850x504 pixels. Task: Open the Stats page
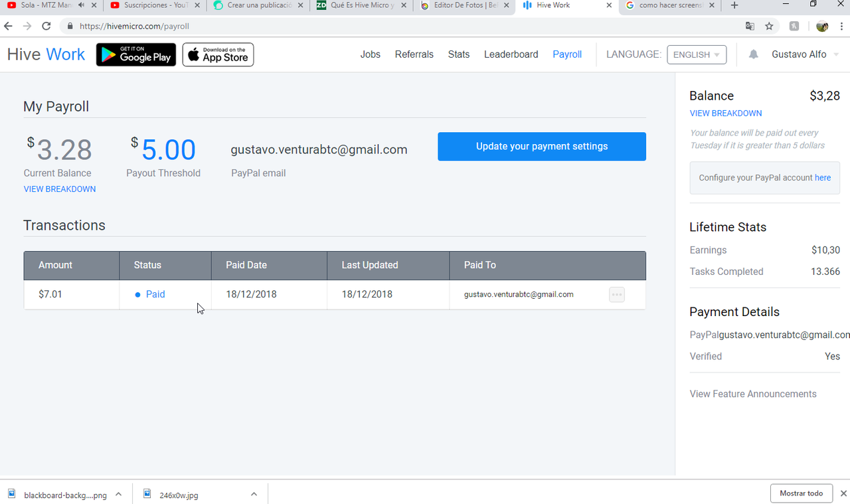point(459,54)
